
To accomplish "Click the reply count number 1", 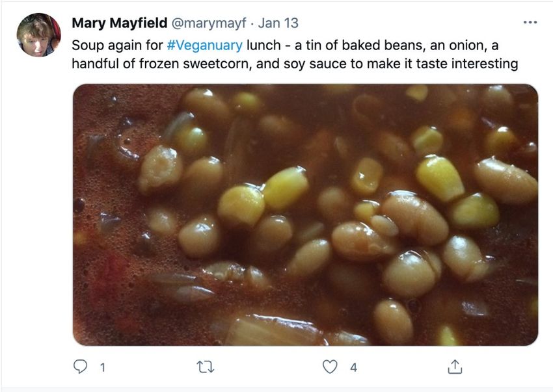I will click(103, 368).
